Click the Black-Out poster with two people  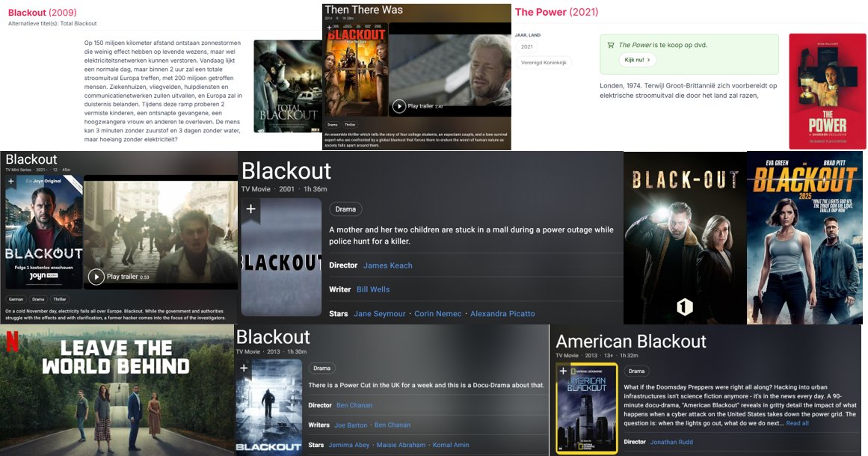685,238
